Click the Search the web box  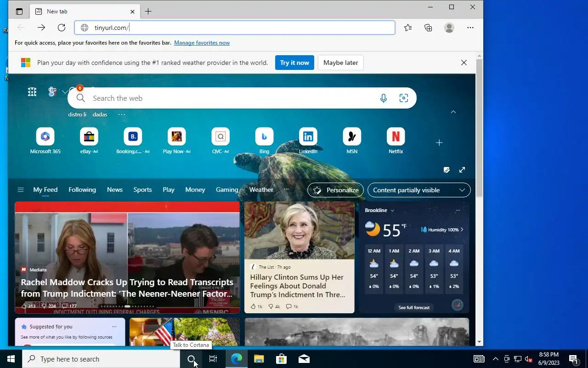242,98
